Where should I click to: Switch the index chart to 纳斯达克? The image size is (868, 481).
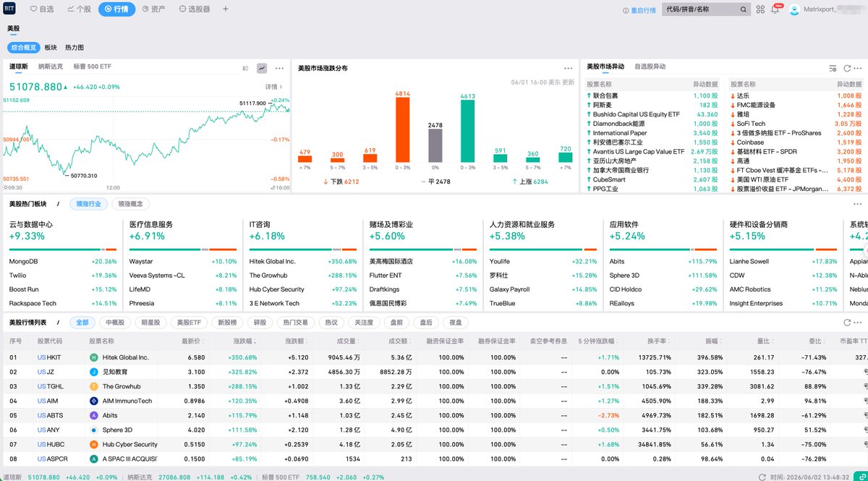(x=51, y=67)
